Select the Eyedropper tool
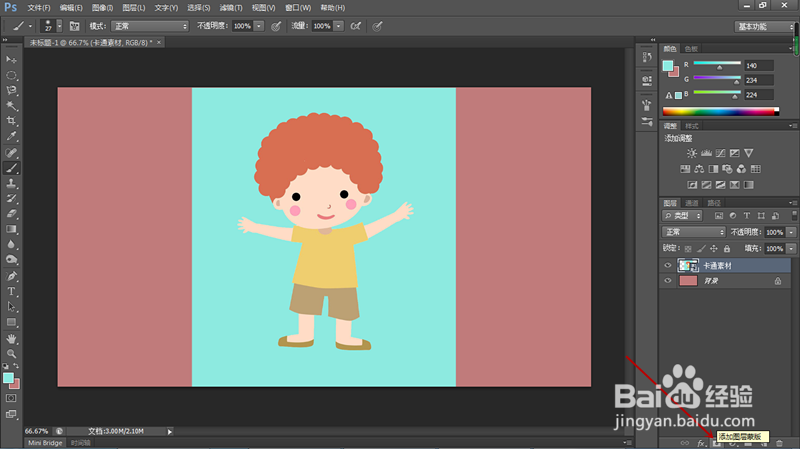Viewport: 800px width, 449px height. point(11,136)
